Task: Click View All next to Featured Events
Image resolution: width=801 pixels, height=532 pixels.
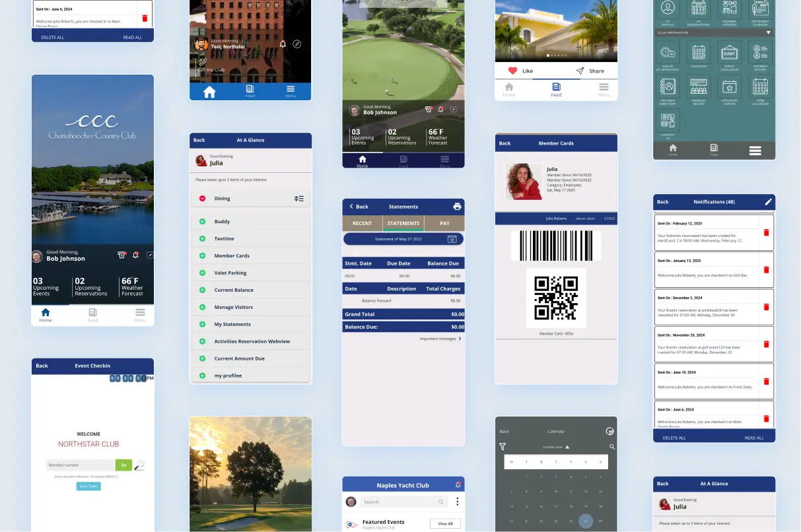Action: coord(445,523)
